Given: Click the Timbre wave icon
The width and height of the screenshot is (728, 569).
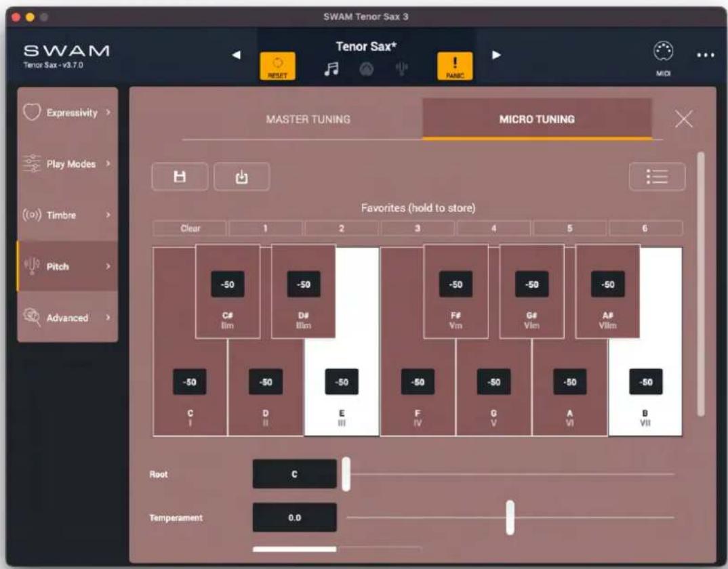Looking at the screenshot, I should (32, 215).
